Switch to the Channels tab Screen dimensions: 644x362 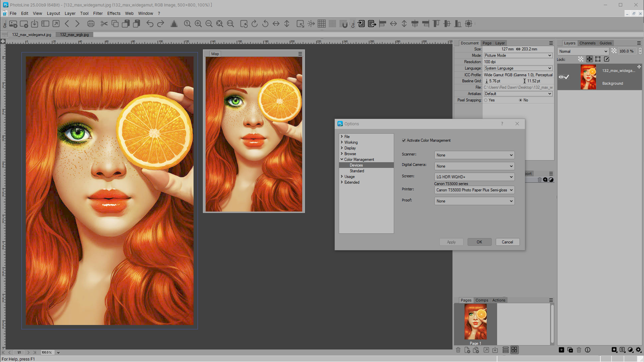click(x=587, y=43)
